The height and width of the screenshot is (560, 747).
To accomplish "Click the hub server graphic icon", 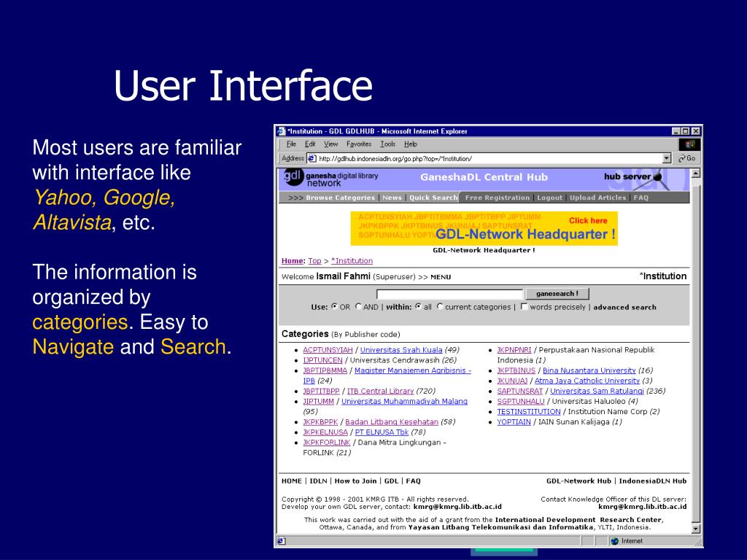I will click(659, 178).
